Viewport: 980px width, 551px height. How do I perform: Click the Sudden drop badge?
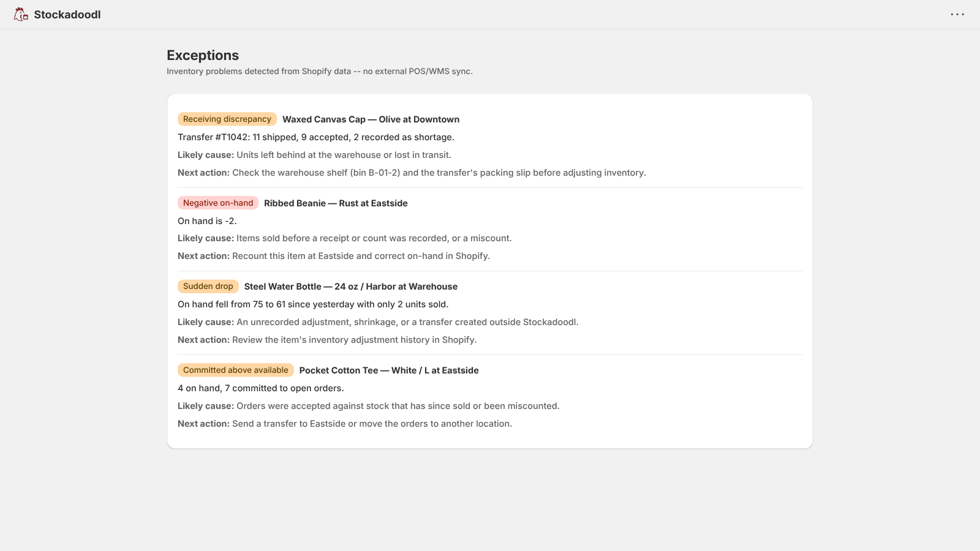click(x=208, y=287)
